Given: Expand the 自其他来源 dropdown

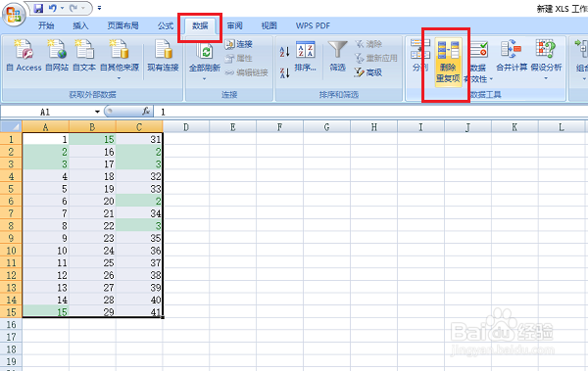Looking at the screenshot, I should click(x=120, y=78).
